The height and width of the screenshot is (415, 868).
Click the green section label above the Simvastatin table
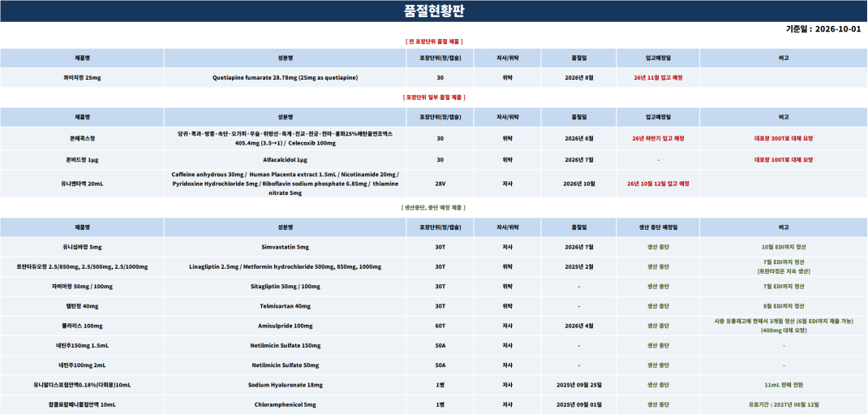click(x=434, y=208)
